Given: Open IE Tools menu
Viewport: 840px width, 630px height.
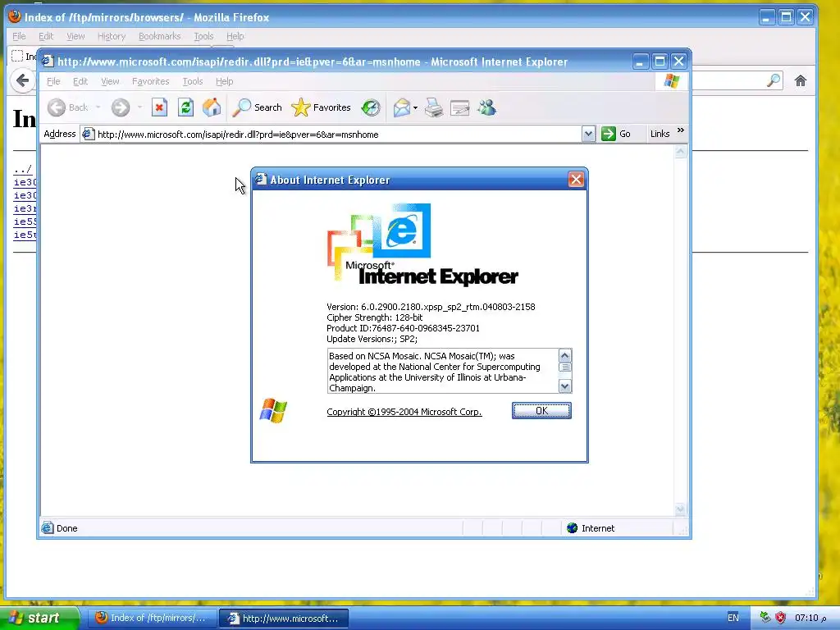Looking at the screenshot, I should [x=192, y=81].
